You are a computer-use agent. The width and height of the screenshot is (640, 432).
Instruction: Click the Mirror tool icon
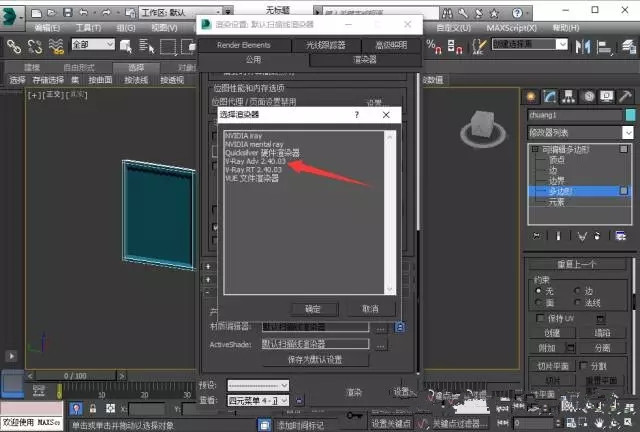click(x=583, y=46)
